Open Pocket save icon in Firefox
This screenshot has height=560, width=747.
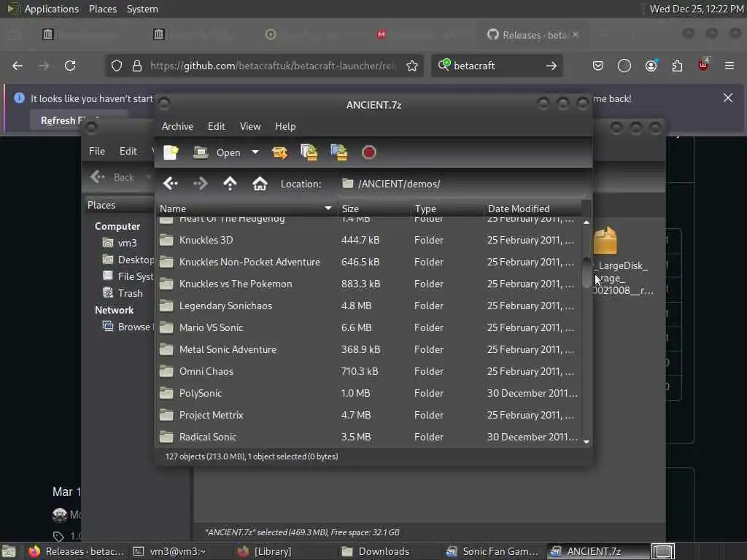coord(598,66)
